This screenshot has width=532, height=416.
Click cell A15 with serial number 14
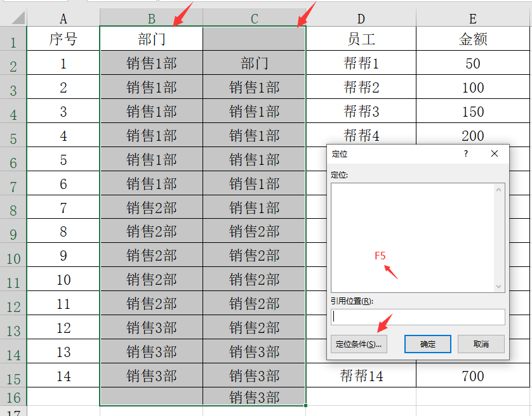63,375
